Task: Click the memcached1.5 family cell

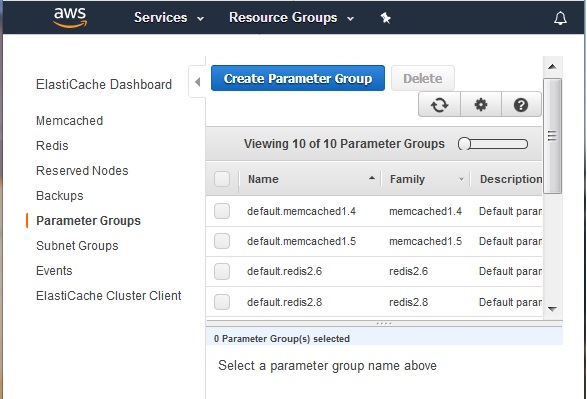Action: 425,241
